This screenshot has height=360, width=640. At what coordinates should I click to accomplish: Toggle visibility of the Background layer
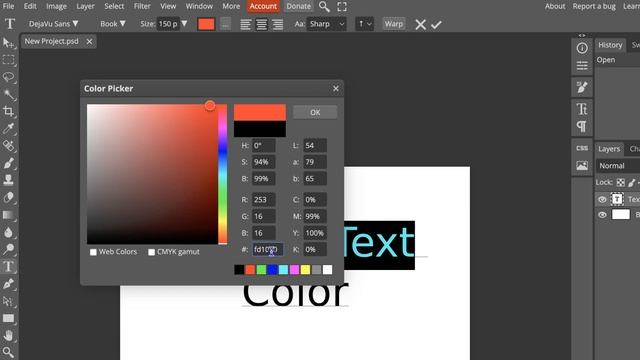coord(602,215)
